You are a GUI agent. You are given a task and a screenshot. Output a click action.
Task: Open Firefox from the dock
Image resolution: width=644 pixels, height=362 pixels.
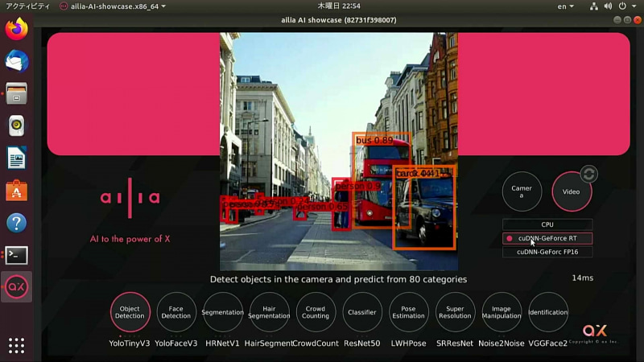tap(16, 29)
